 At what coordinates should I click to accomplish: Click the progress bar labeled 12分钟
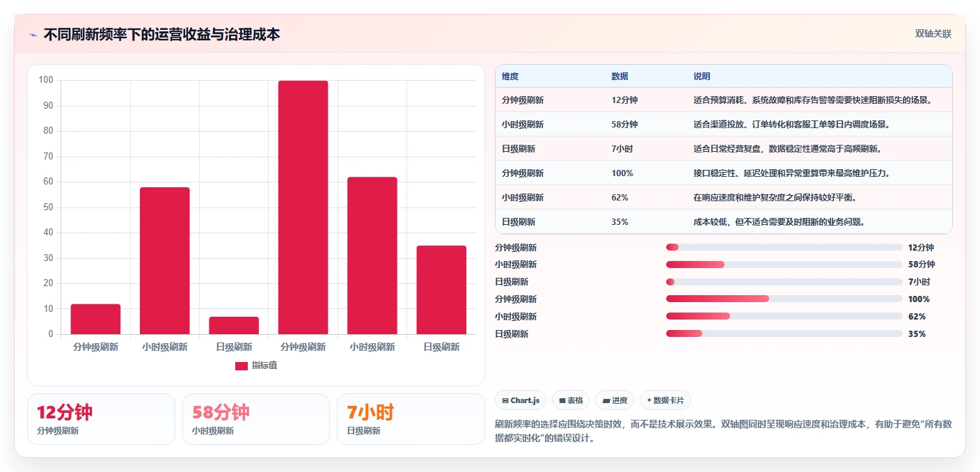click(784, 247)
